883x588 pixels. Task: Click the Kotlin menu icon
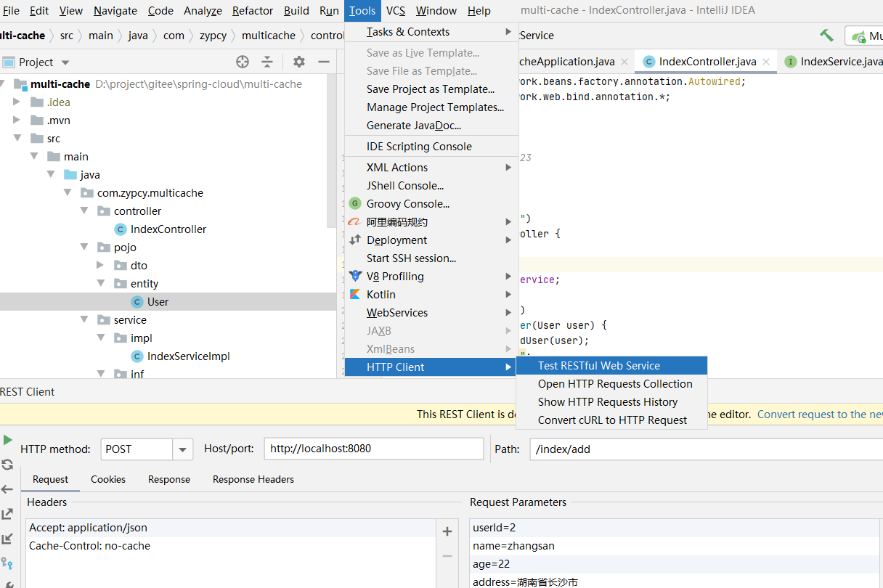point(355,295)
